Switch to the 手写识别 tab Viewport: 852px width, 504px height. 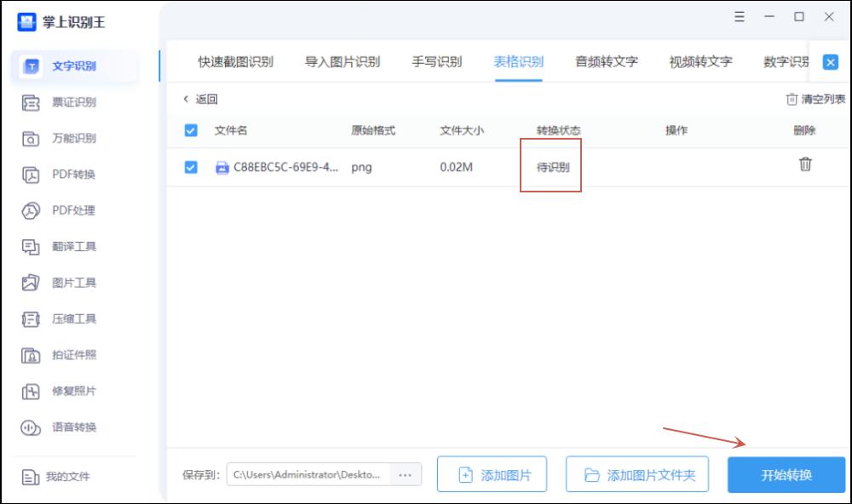coord(436,62)
